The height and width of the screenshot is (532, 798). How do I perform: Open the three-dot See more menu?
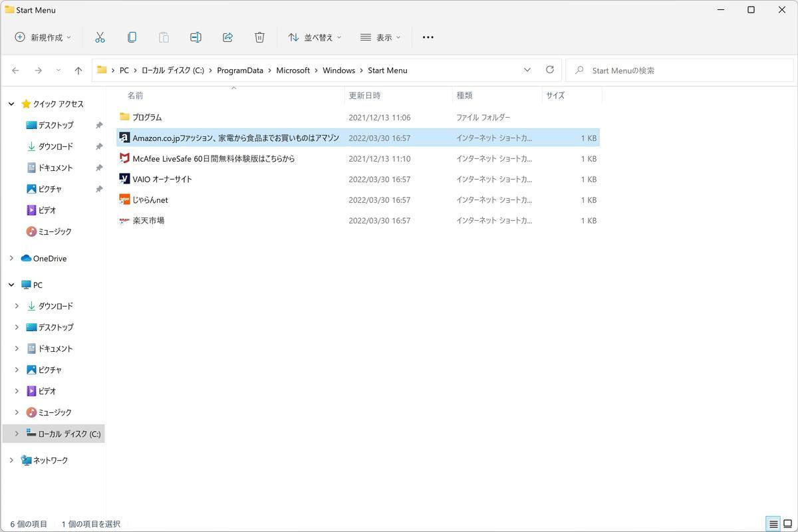click(x=428, y=37)
